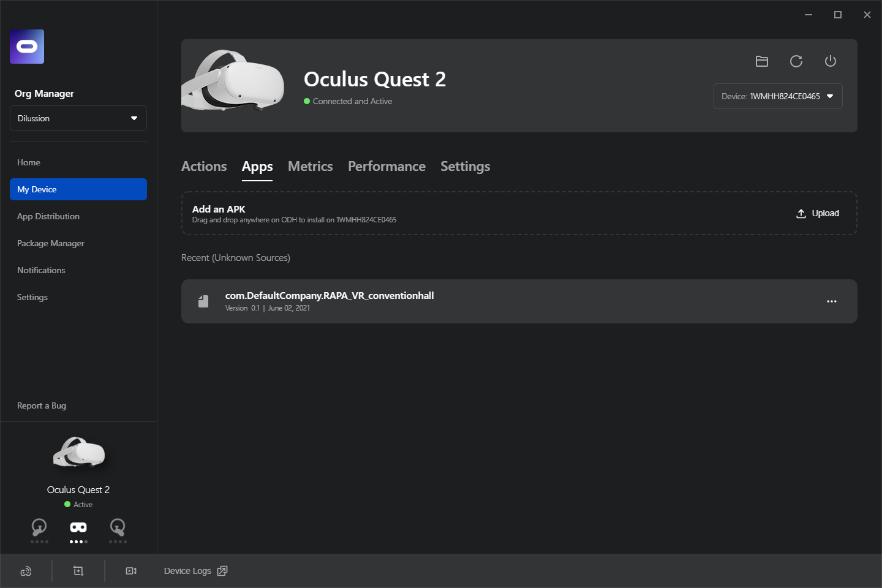Image resolution: width=882 pixels, height=588 pixels.
Task: Click the right controller status icon
Action: click(118, 527)
